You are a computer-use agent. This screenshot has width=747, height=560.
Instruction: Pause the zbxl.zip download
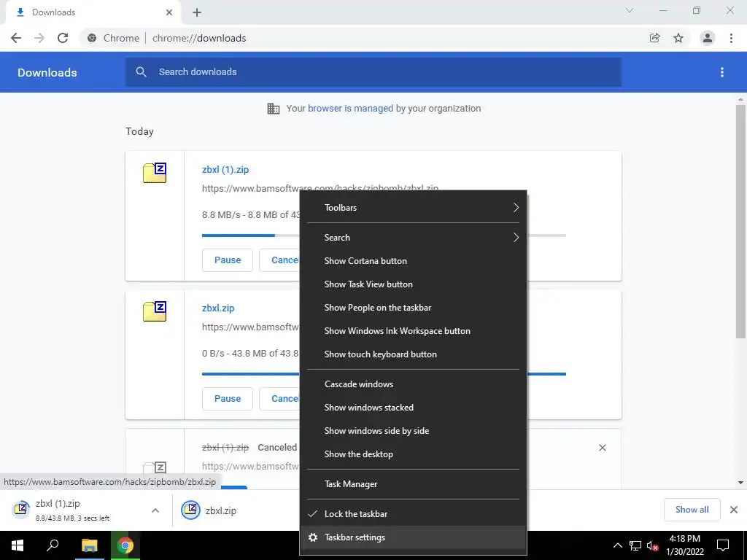pos(228,399)
